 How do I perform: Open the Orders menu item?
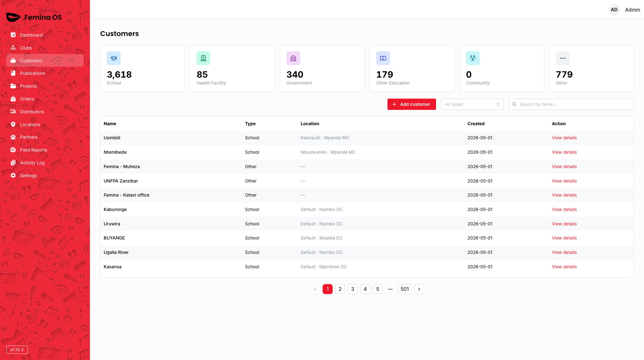[45, 99]
